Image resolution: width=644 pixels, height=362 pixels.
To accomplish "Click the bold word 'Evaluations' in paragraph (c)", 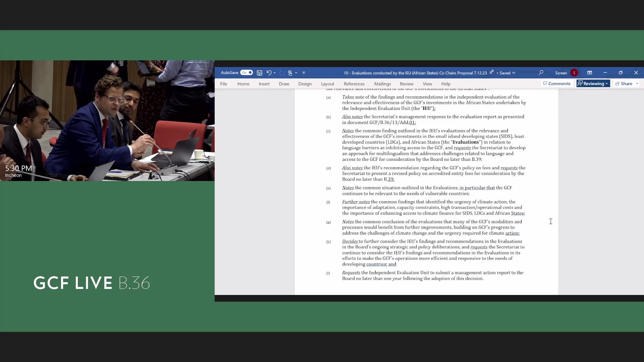I will click(x=466, y=142).
